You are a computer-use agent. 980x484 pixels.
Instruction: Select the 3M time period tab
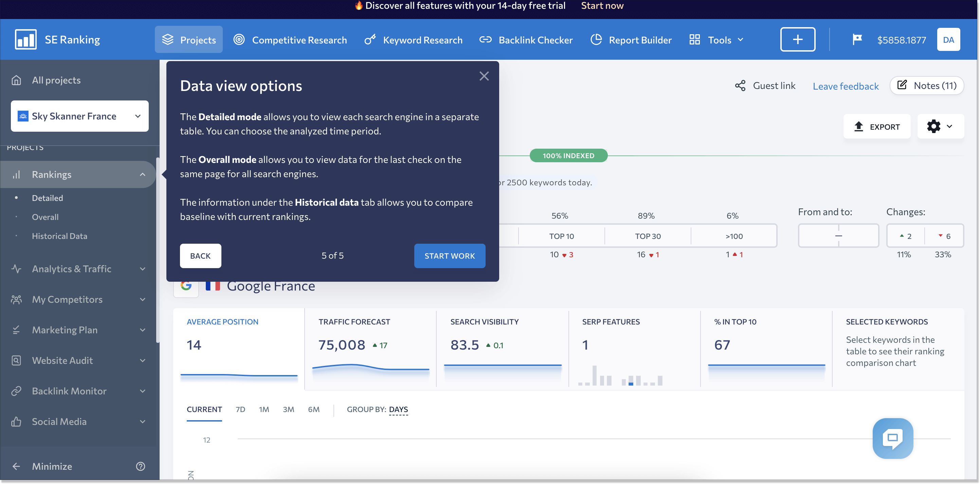pyautogui.click(x=288, y=409)
